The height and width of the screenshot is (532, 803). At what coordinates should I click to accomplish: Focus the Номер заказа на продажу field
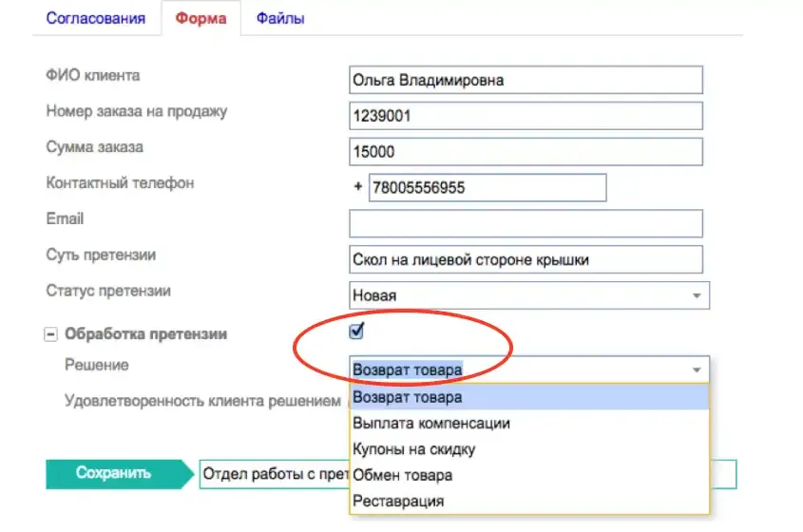pyautogui.click(x=526, y=116)
